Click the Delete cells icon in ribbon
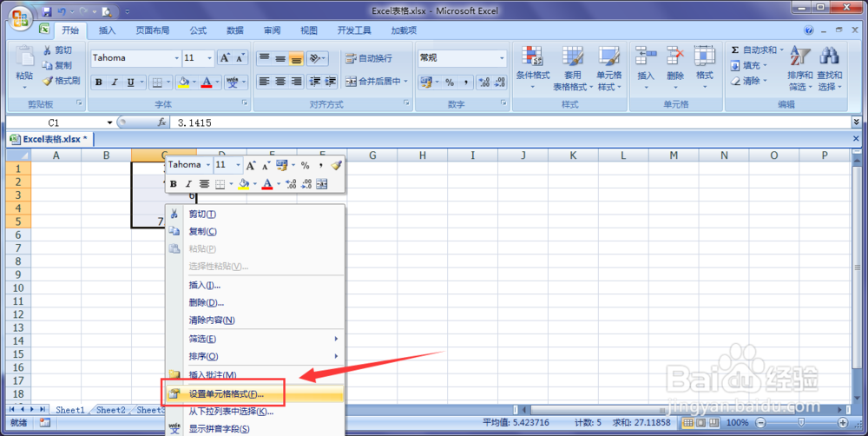The image size is (868, 436). (675, 56)
